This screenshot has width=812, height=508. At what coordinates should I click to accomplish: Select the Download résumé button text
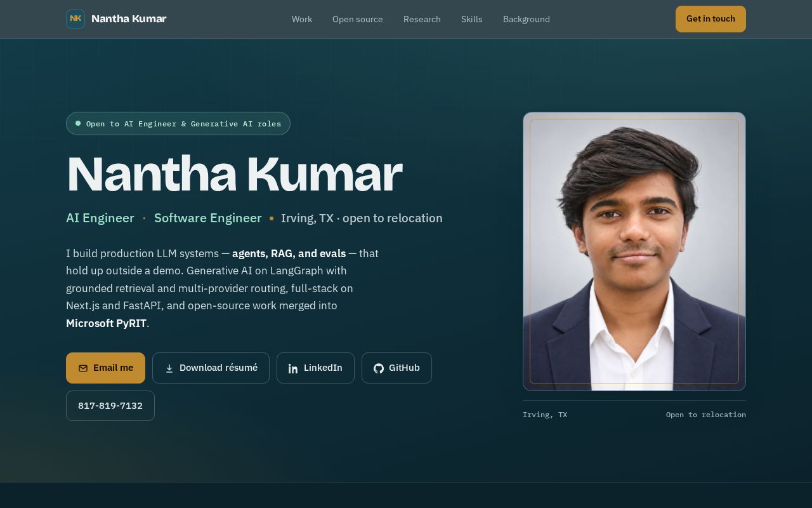[218, 368]
